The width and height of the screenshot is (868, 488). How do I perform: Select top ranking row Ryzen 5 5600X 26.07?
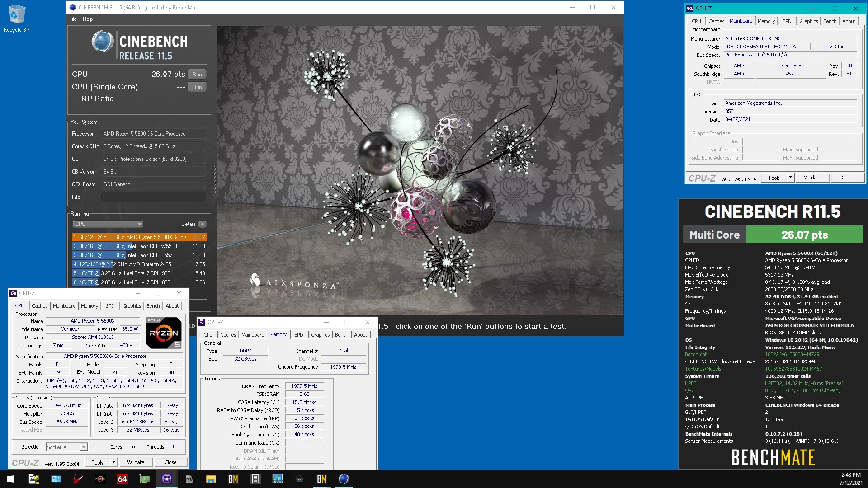[139, 237]
